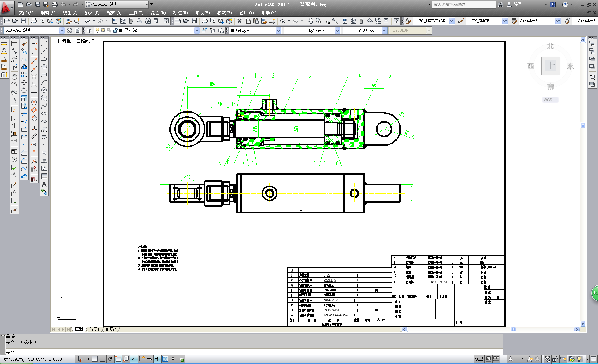
Task: Select the Line draw tool
Action: pyautogui.click(x=44, y=43)
